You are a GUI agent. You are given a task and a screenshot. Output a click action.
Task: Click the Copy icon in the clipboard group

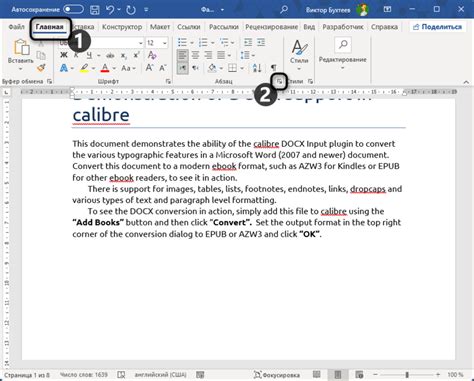tap(41, 55)
